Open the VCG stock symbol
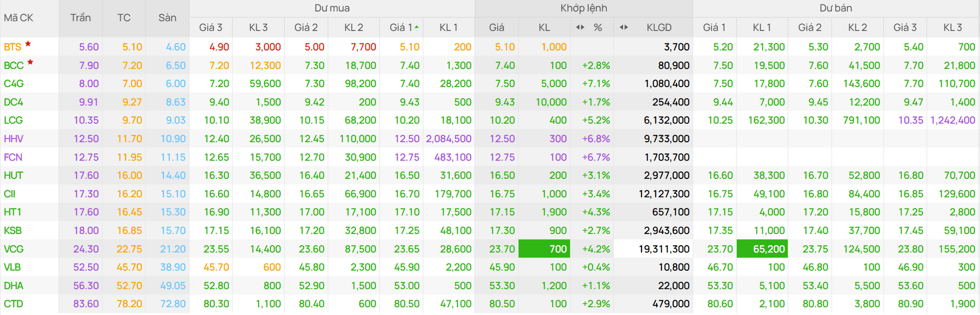980x315 pixels. tap(14, 249)
